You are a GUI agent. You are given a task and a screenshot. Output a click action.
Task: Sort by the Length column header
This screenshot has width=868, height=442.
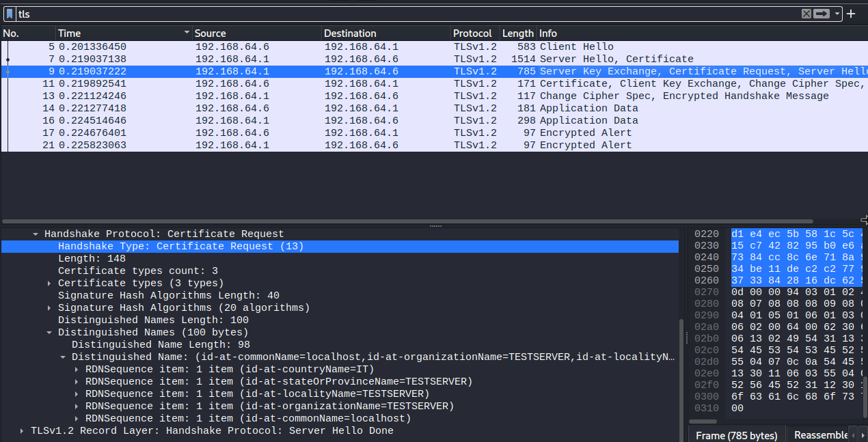click(x=518, y=33)
